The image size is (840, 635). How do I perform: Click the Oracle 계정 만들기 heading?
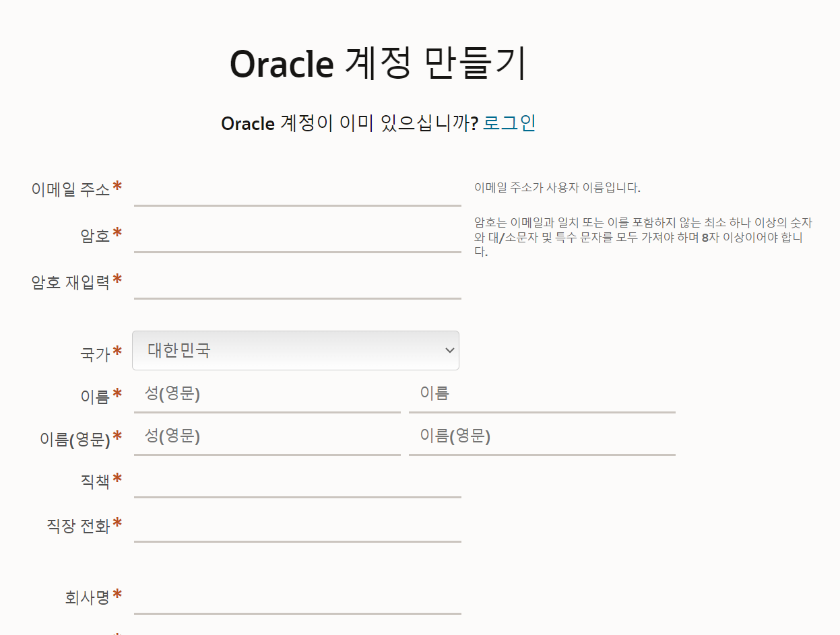click(378, 65)
